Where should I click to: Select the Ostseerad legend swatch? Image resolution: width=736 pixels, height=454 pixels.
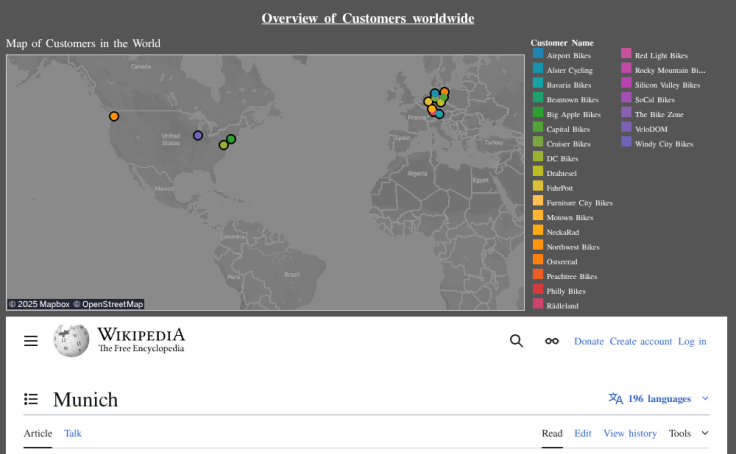538,260
